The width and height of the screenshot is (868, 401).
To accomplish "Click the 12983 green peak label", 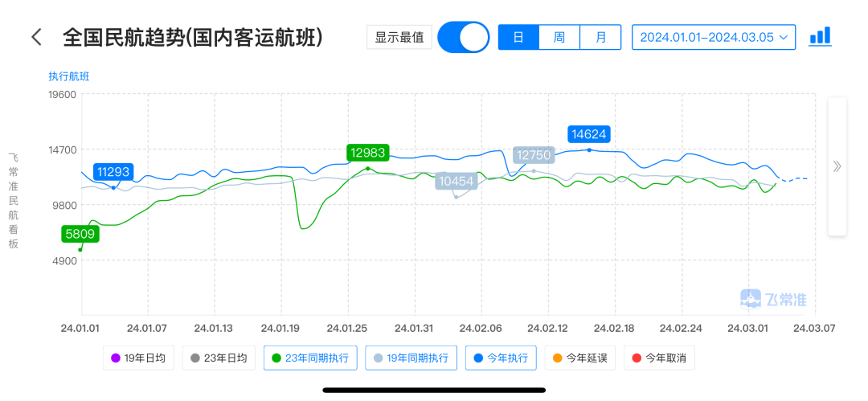I will point(368,153).
